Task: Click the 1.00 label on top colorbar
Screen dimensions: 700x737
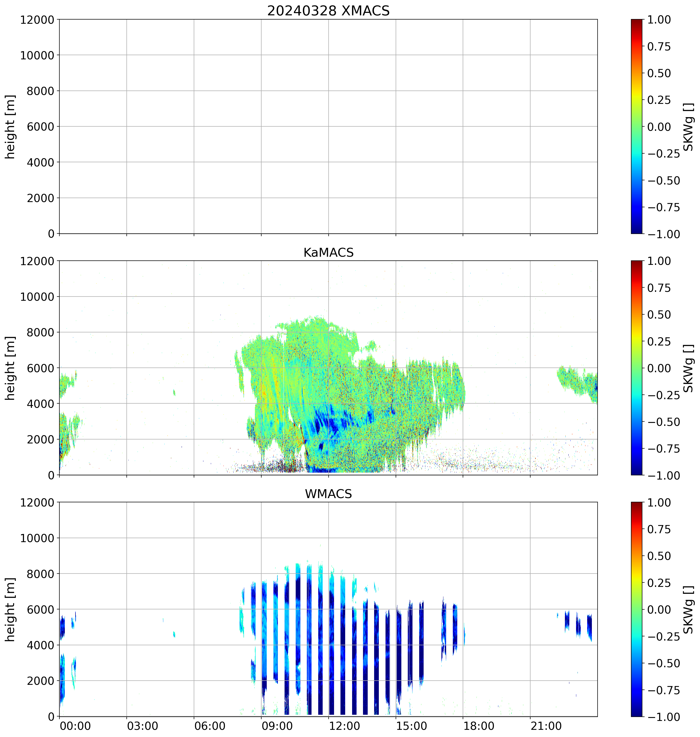Action: click(x=659, y=19)
